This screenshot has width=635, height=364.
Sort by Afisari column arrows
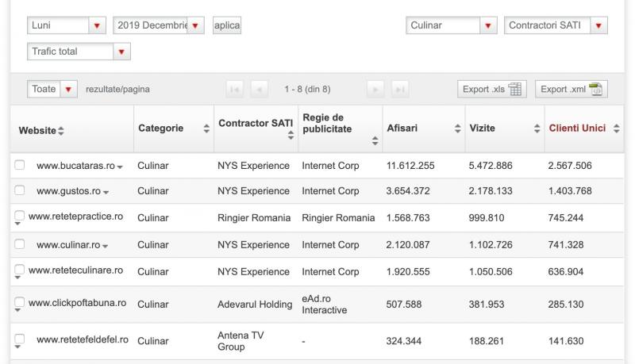pyautogui.click(x=458, y=128)
